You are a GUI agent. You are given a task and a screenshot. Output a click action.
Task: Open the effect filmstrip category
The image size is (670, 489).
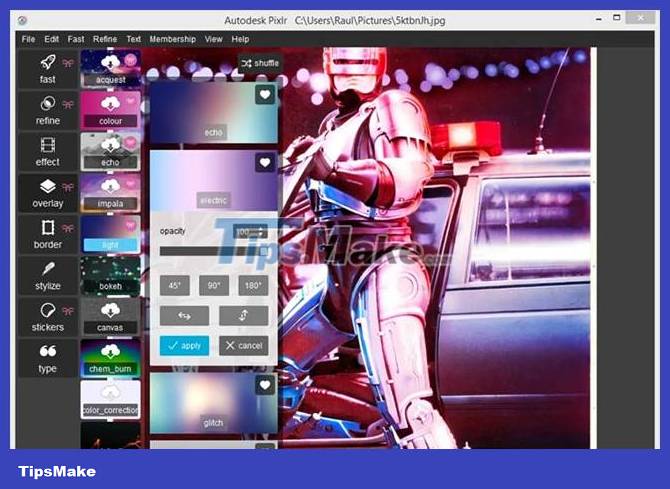tap(47, 151)
